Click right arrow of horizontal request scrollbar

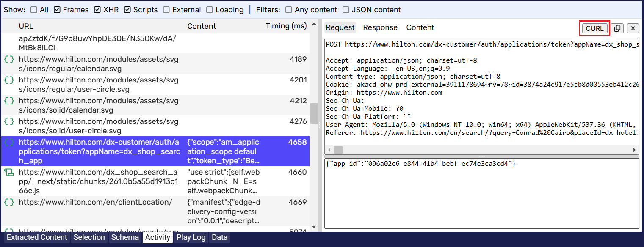(x=634, y=150)
